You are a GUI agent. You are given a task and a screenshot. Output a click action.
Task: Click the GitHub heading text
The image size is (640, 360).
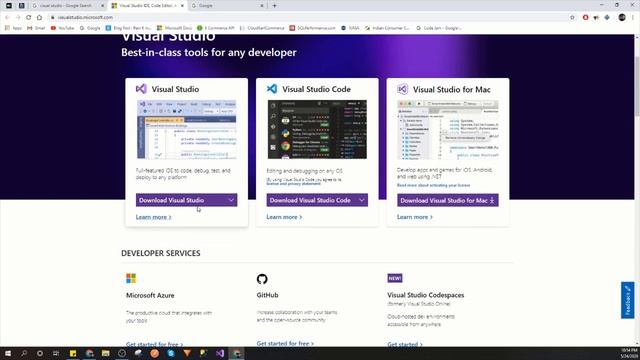pos(267,295)
